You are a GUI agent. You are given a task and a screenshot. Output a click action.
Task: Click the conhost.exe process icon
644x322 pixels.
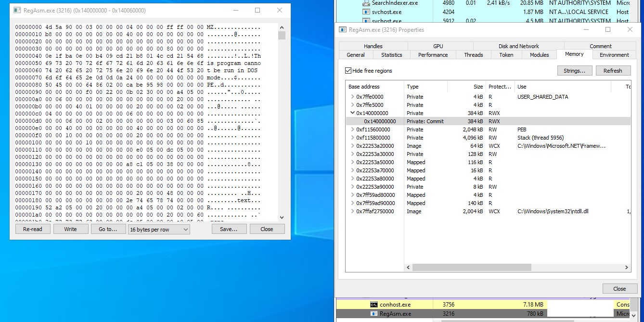(x=374, y=304)
